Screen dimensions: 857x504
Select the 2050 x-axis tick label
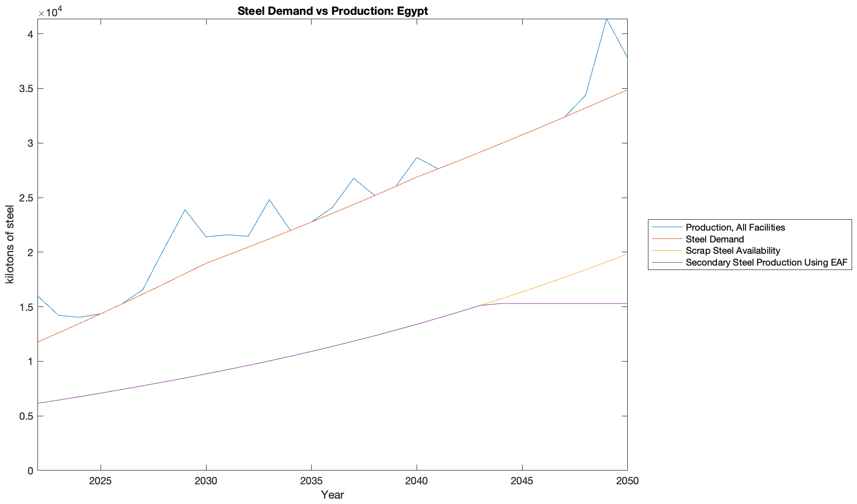point(627,481)
